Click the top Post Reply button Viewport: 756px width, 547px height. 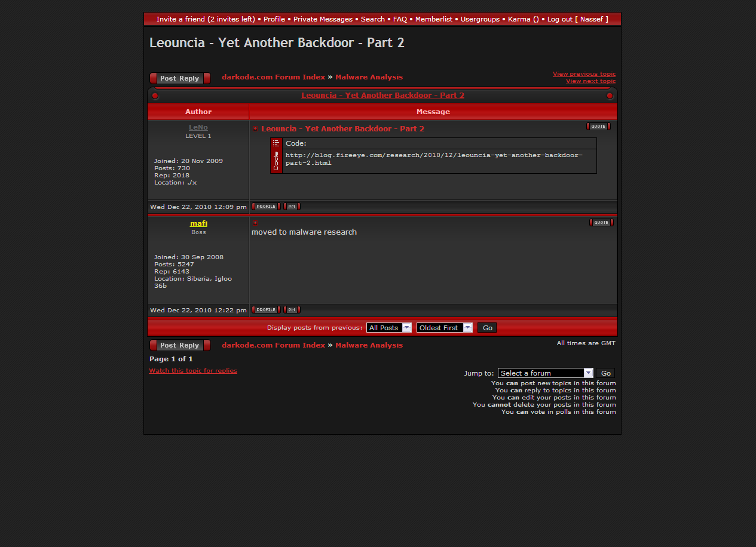tap(180, 78)
